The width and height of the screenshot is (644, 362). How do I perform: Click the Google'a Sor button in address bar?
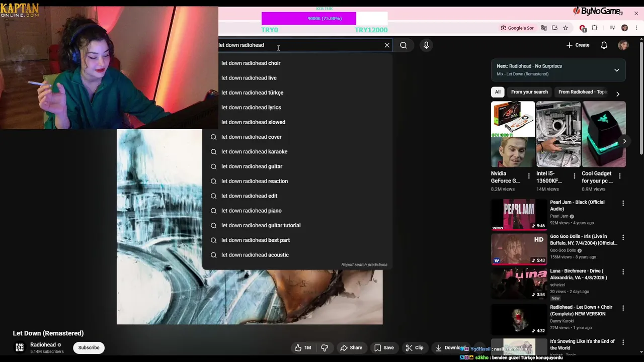(517, 28)
